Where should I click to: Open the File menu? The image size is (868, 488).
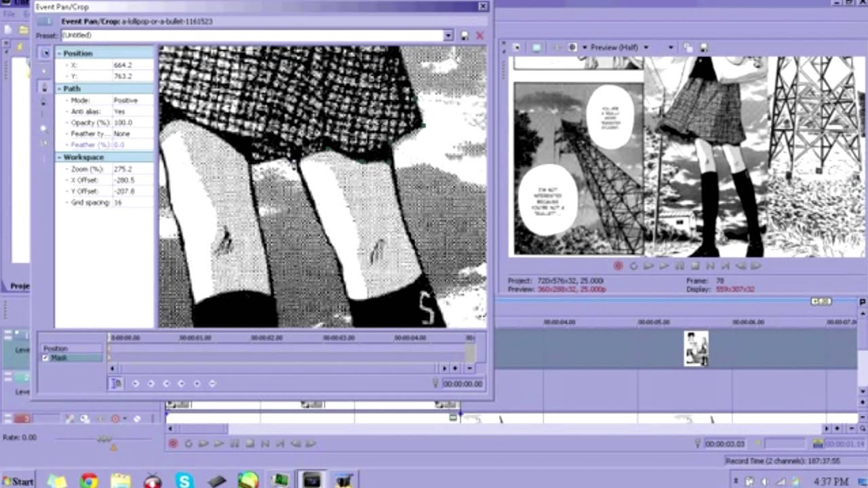[x=9, y=14]
